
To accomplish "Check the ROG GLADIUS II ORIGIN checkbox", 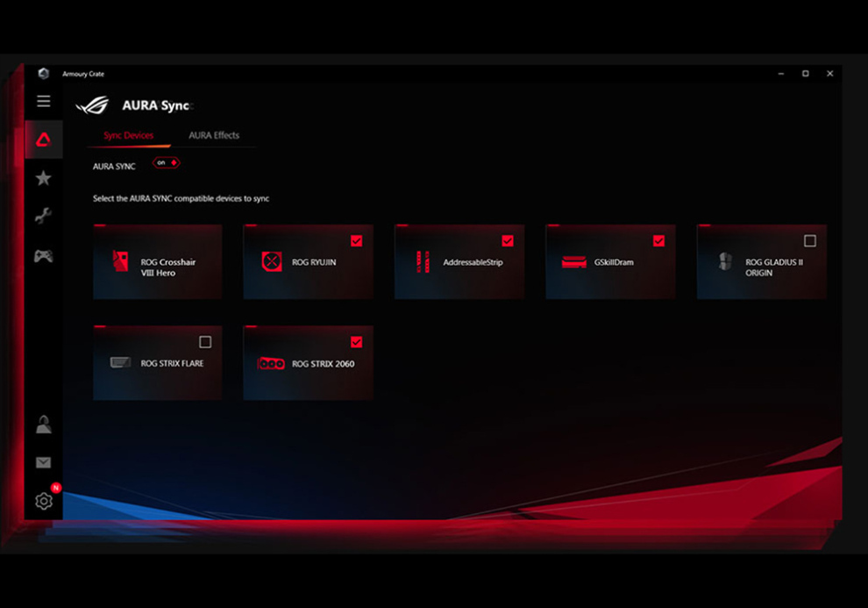I will pos(810,241).
